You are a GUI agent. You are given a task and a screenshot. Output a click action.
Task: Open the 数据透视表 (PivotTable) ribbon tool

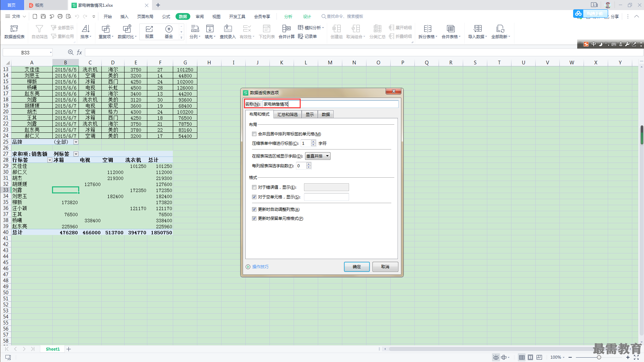point(14,32)
